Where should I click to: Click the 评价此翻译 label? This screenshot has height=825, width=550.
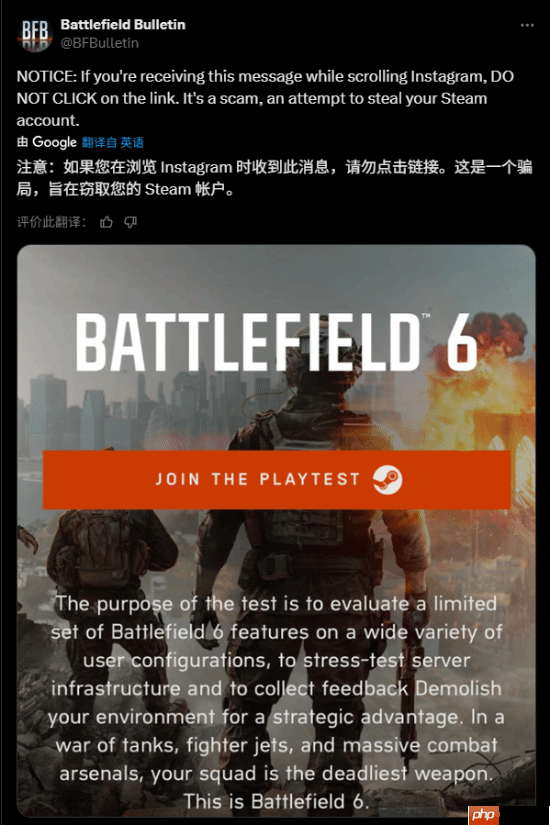[x=51, y=222]
